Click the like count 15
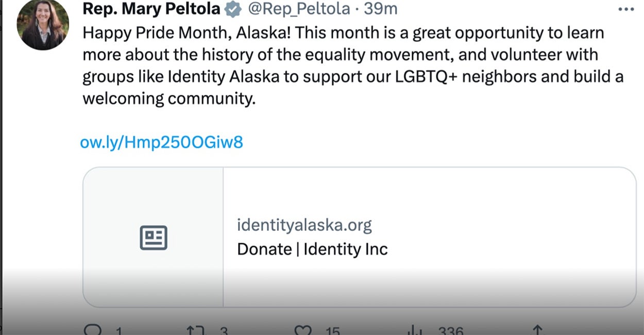 point(332,331)
